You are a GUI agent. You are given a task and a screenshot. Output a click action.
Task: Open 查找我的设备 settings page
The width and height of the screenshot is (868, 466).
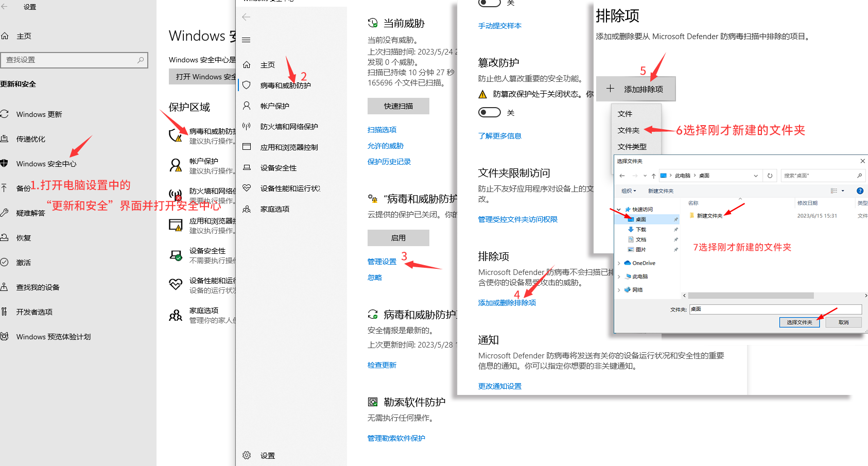tap(38, 287)
